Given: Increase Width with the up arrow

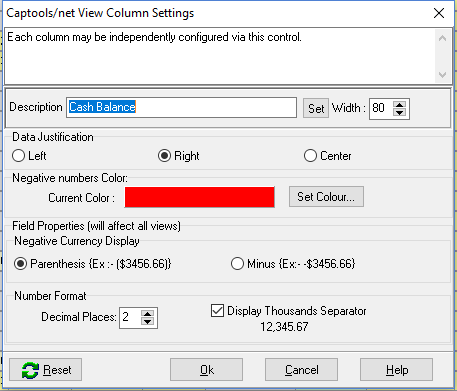Looking at the screenshot, I should pyautogui.click(x=399, y=104).
